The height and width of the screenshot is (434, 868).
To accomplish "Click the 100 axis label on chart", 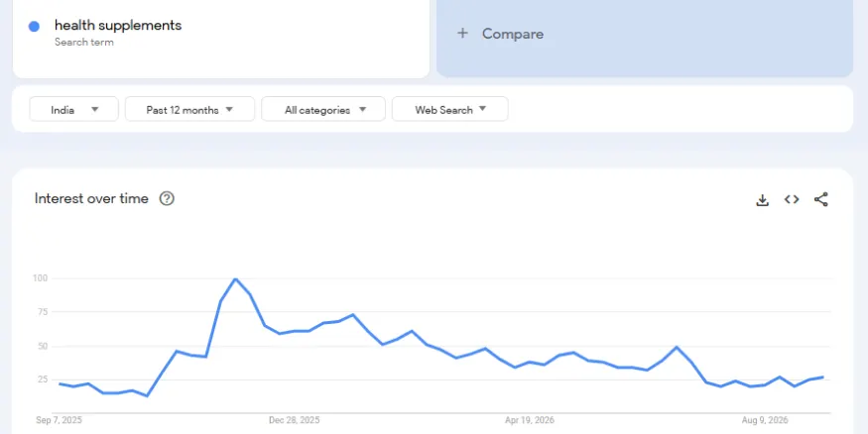I will coord(41,278).
